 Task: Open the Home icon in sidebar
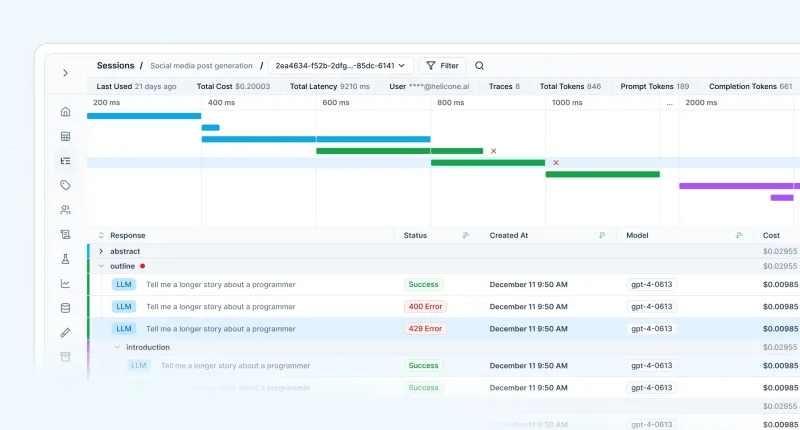tap(65, 112)
